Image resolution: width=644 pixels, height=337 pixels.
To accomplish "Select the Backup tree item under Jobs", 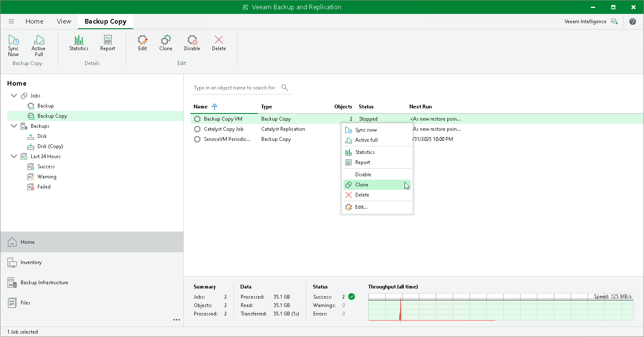I will [x=46, y=106].
